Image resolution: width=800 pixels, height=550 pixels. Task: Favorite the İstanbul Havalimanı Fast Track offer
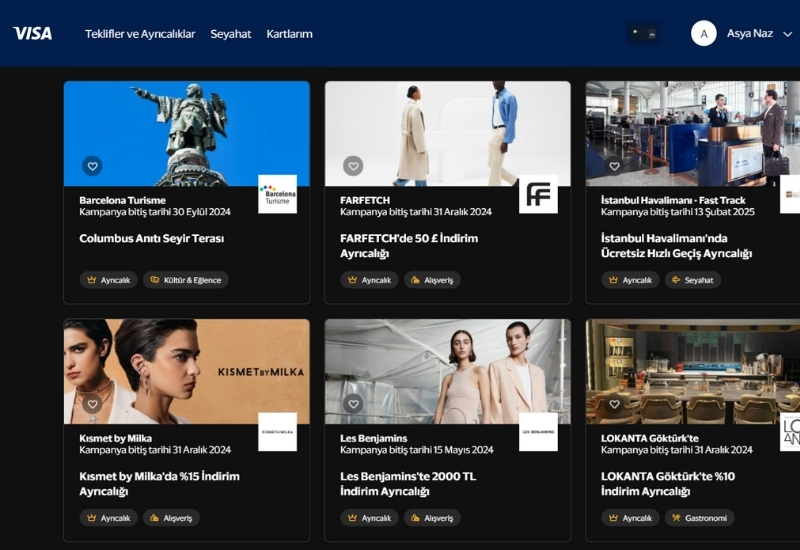click(614, 166)
